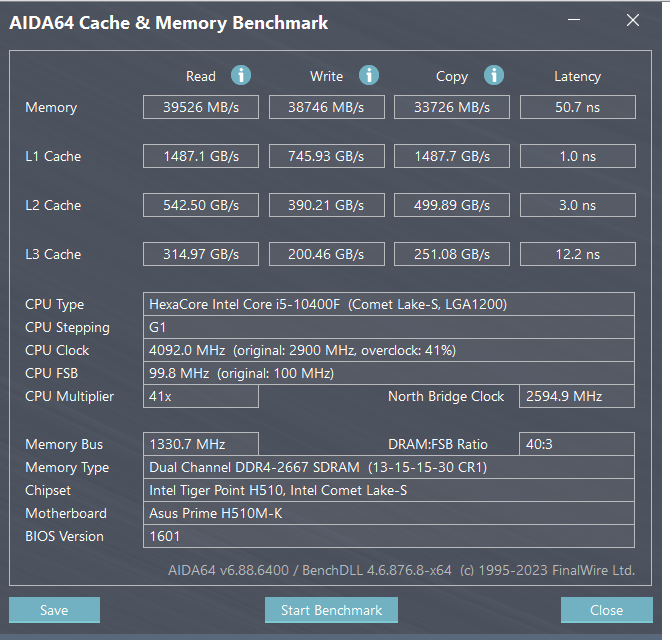Click the Motherboard label
The height and width of the screenshot is (640, 670).
(x=66, y=514)
